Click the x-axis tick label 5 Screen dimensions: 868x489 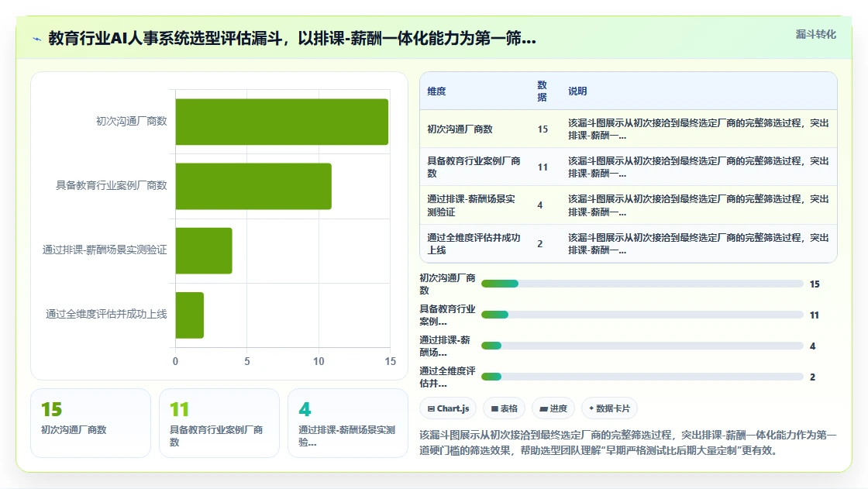(x=247, y=361)
